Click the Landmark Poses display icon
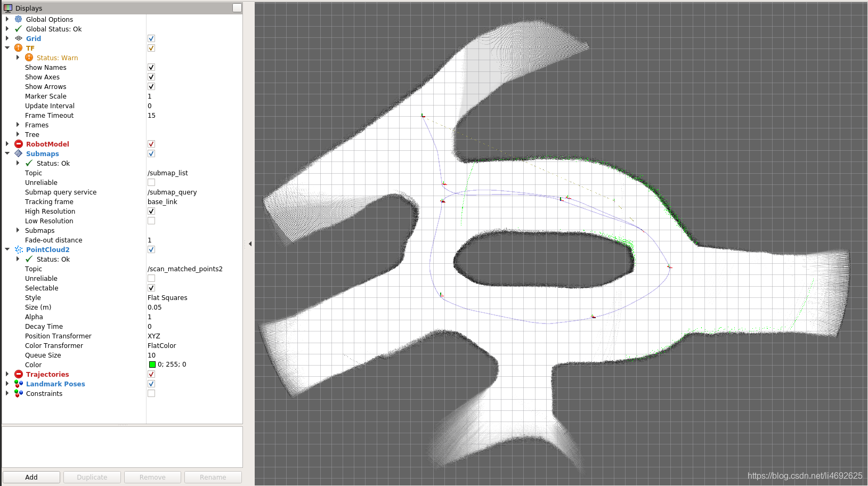This screenshot has height=486, width=868. [x=19, y=384]
